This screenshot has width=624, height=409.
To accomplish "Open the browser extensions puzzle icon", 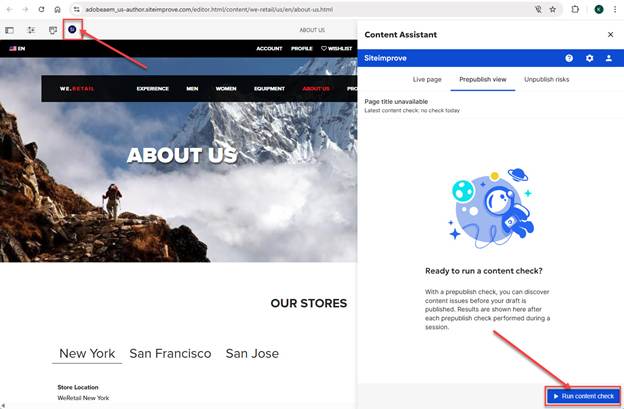I will [575, 9].
